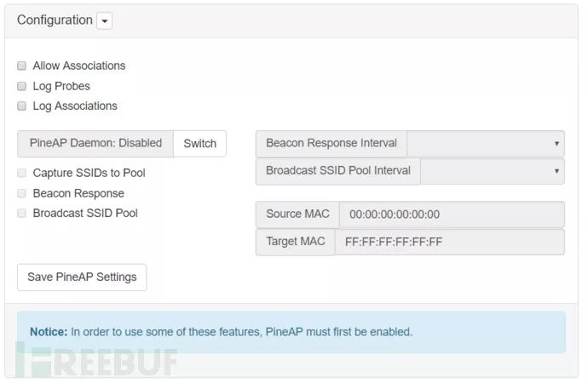Check the Log Associations option

point(22,106)
